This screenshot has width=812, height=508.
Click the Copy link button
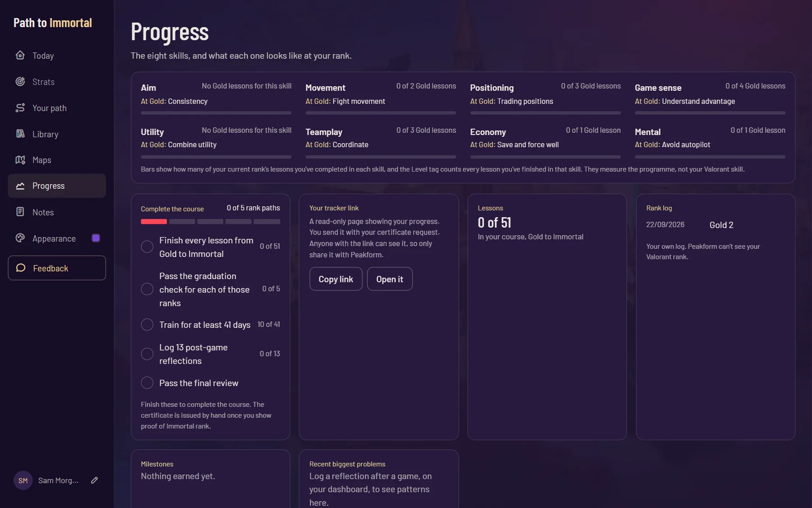[336, 279]
